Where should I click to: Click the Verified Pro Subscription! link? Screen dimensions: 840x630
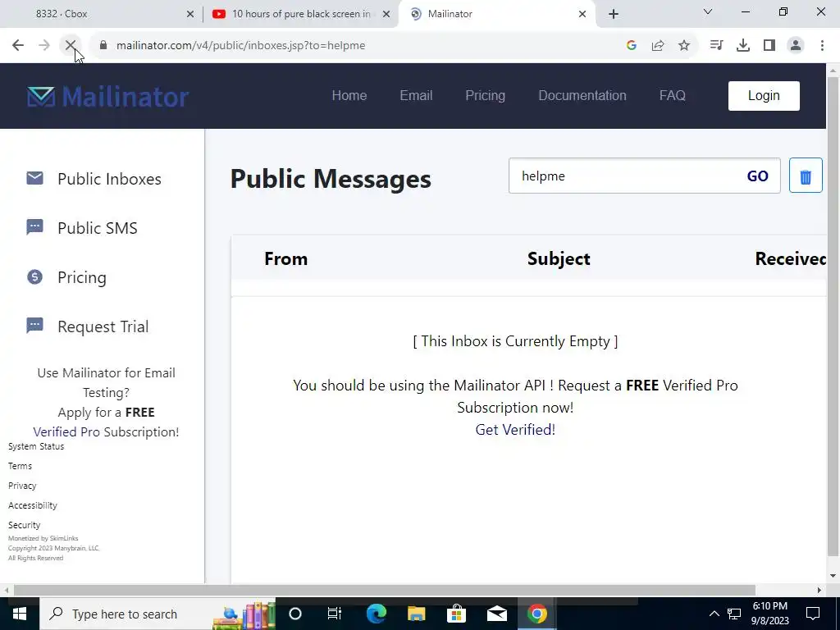[106, 431]
